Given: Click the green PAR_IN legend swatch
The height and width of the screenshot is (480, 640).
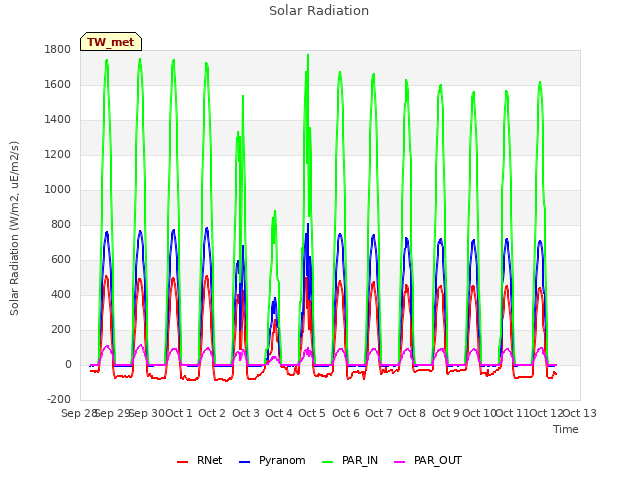Looking at the screenshot, I should (327, 462).
